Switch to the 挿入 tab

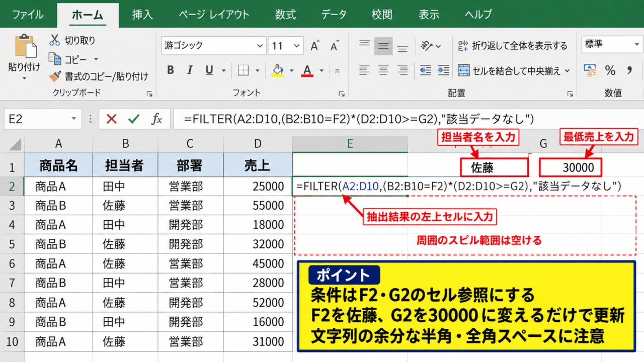pyautogui.click(x=142, y=14)
